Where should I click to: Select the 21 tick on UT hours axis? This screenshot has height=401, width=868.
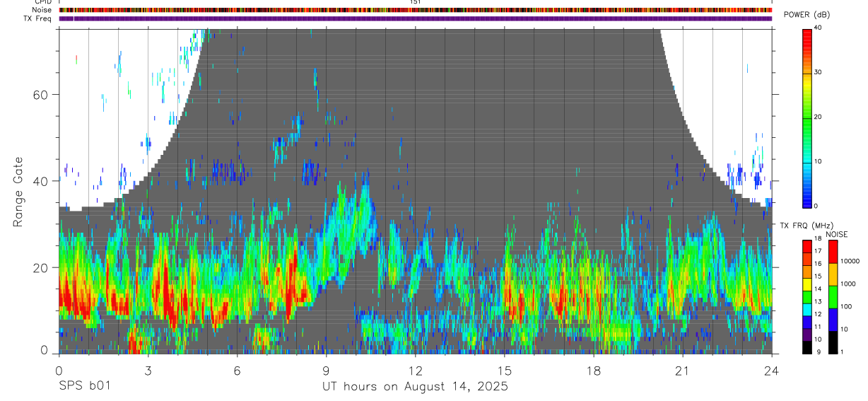tap(683, 370)
